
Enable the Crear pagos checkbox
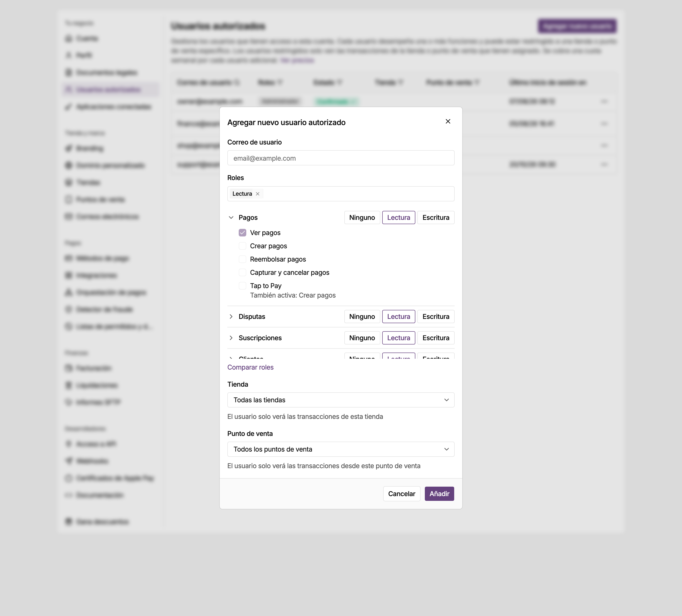[242, 246]
